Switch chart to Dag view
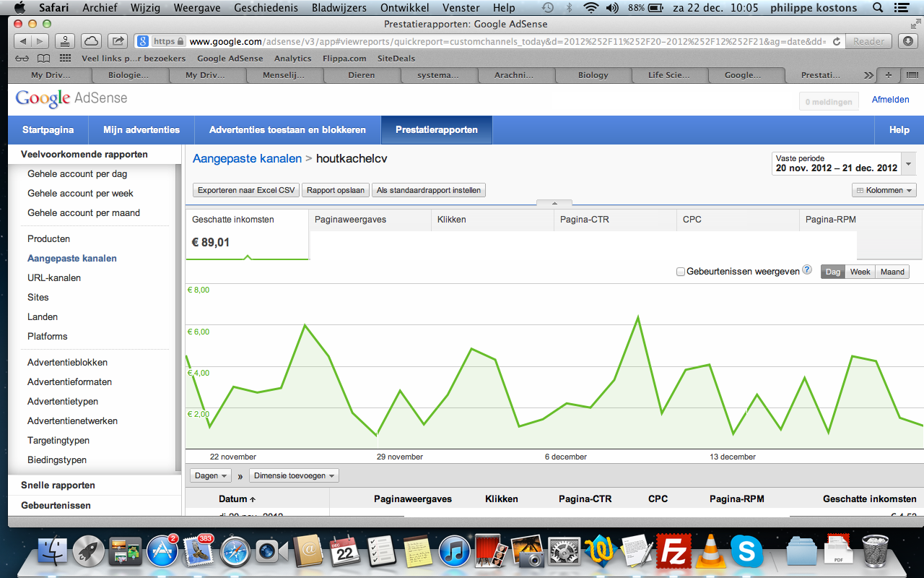This screenshot has width=924, height=578. tap(833, 272)
